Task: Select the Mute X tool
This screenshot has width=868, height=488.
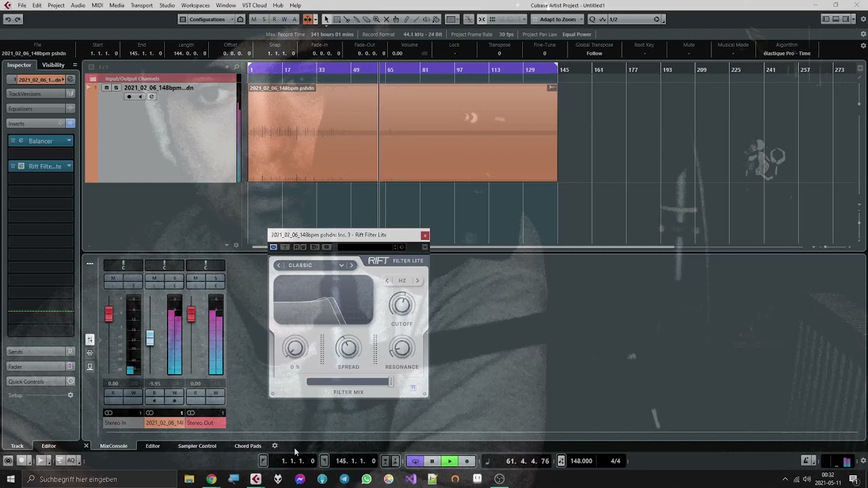Action: click(x=387, y=19)
